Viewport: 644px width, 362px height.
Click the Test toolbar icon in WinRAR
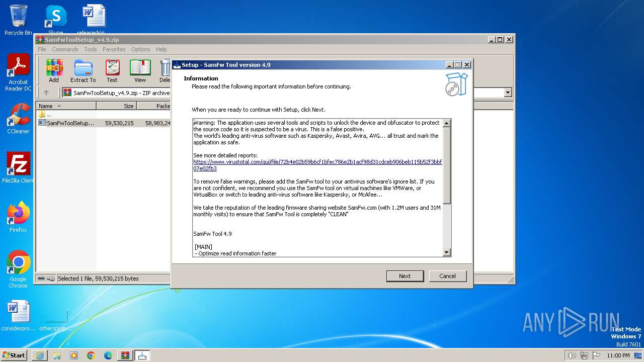pyautogui.click(x=112, y=70)
